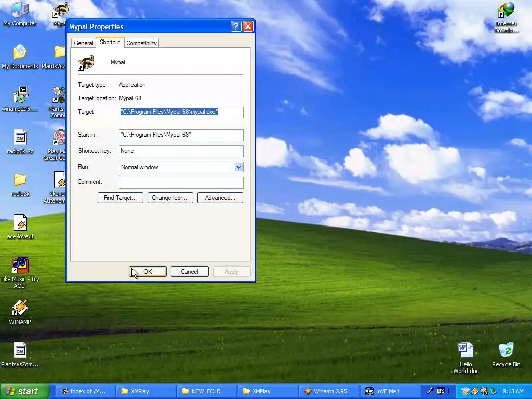Select the Internet Download desktop shortcut
Viewport: 532px width, 399px height.
[506, 17]
